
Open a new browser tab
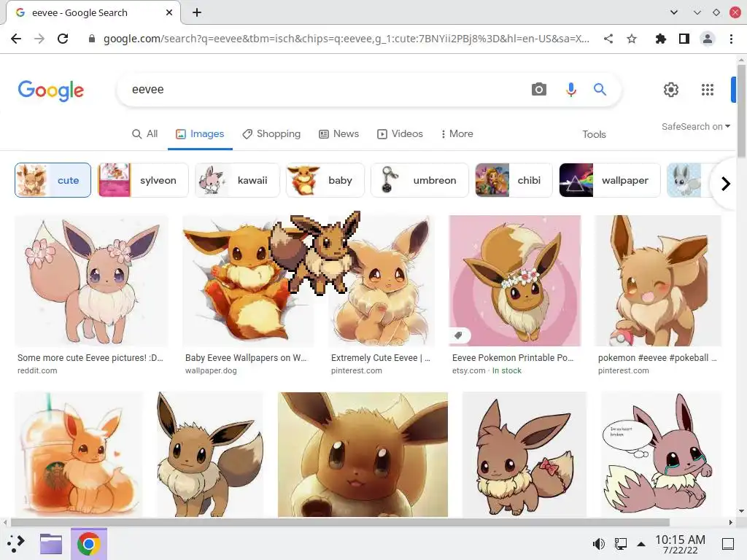coord(197,12)
